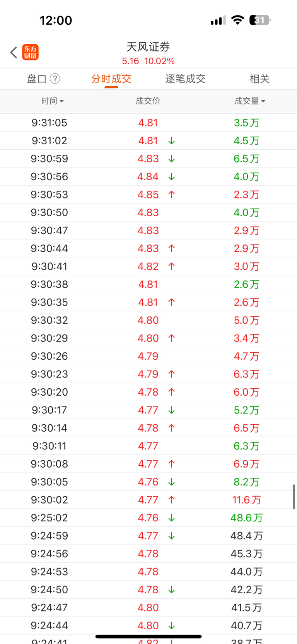Tap the help question mark beside 盘口

(x=55, y=79)
